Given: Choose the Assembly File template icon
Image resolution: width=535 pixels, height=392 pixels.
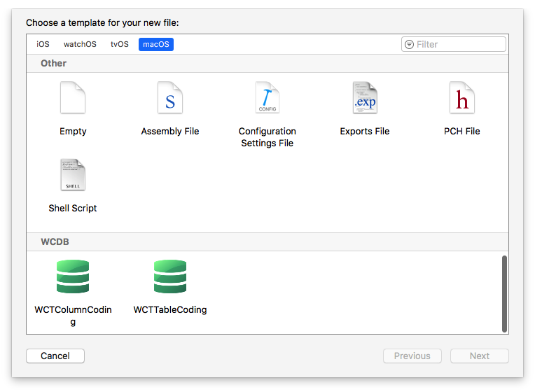Looking at the screenshot, I should pos(170,98).
